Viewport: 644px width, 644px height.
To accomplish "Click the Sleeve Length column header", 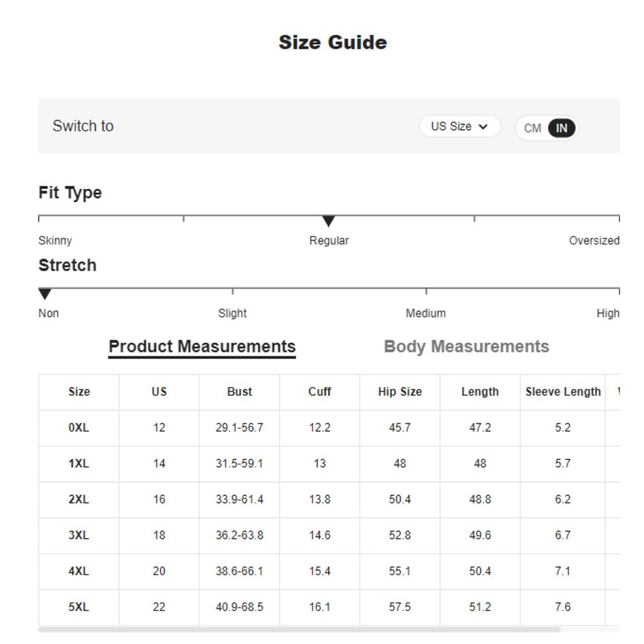I will tap(563, 392).
